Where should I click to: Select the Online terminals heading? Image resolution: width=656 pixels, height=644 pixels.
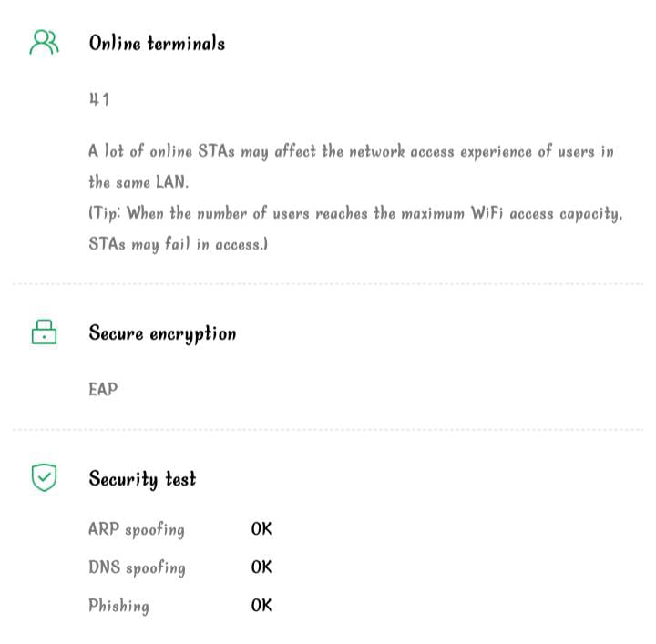tap(157, 43)
